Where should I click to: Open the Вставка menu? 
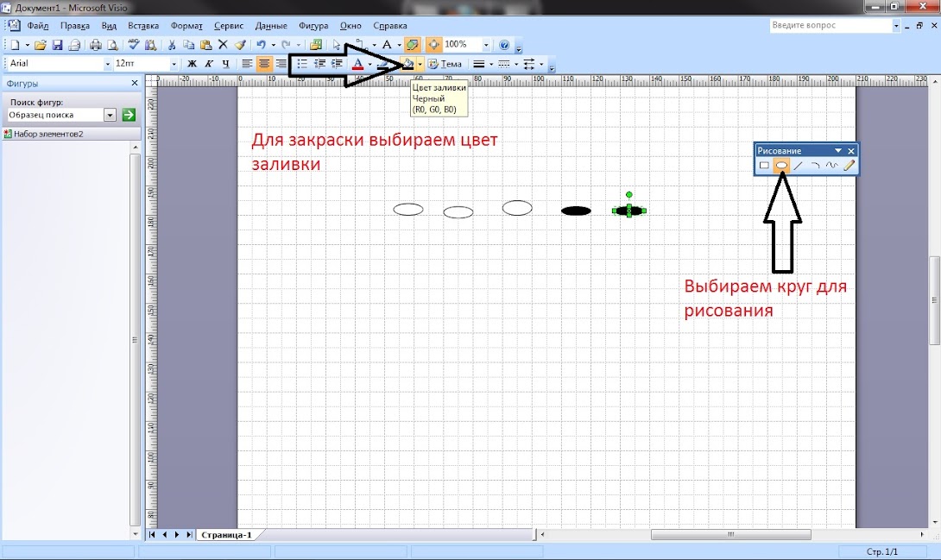[143, 26]
